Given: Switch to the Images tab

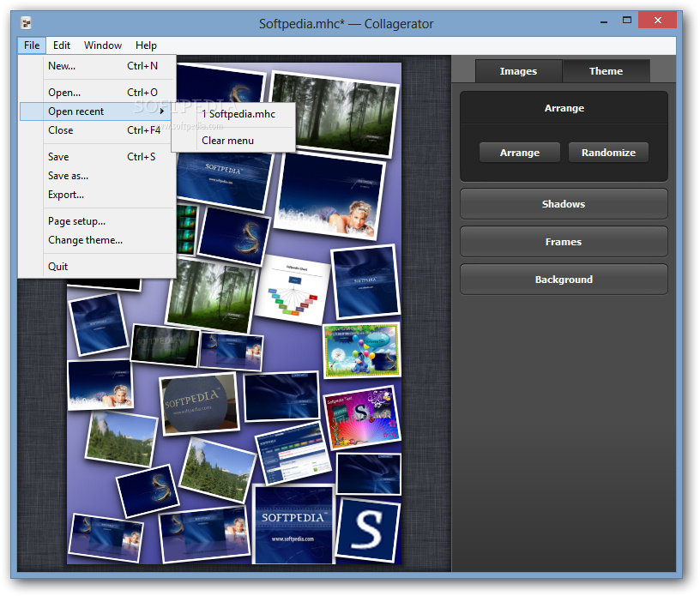Looking at the screenshot, I should pos(518,71).
